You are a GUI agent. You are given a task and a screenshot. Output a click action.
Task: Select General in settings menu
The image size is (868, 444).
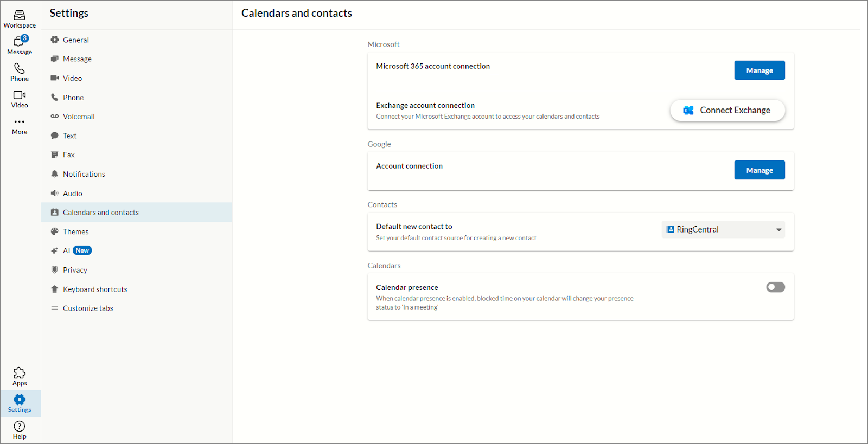pos(76,40)
